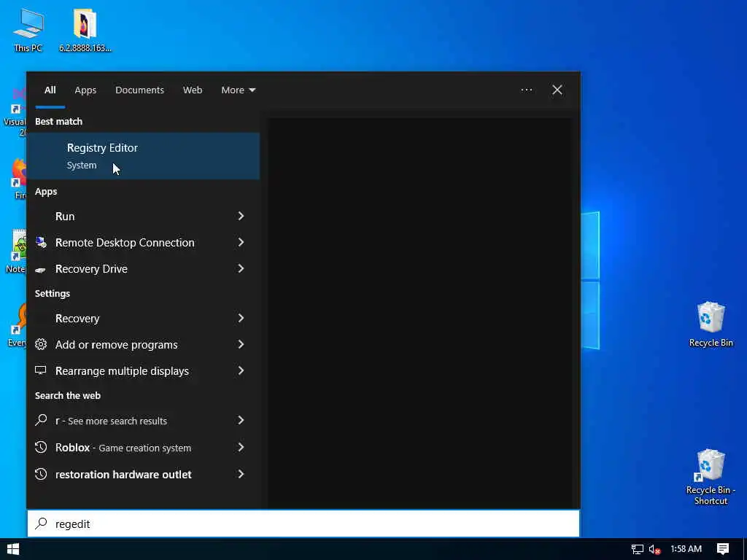
Task: Open the taskbar clock showing 1:58 AM
Action: [686, 549]
